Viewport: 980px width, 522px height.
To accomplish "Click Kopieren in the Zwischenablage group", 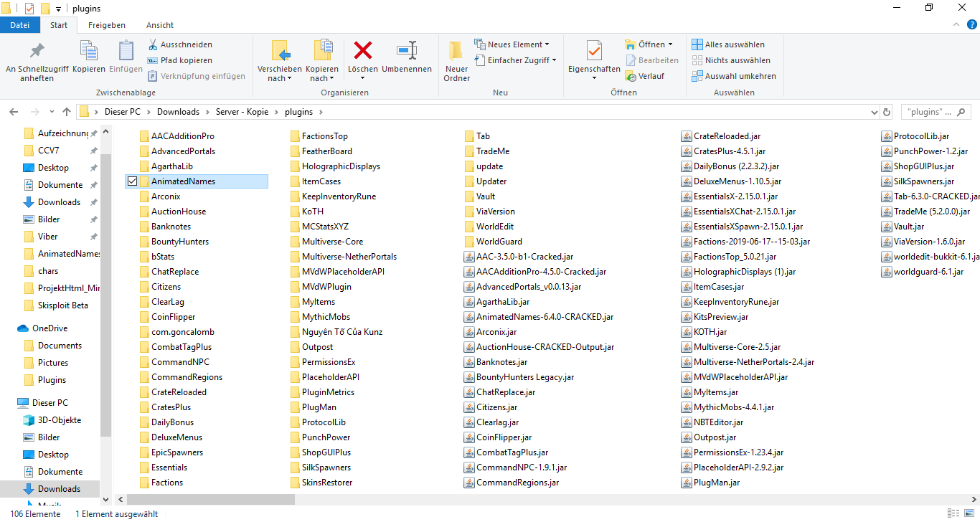I will pos(89,57).
